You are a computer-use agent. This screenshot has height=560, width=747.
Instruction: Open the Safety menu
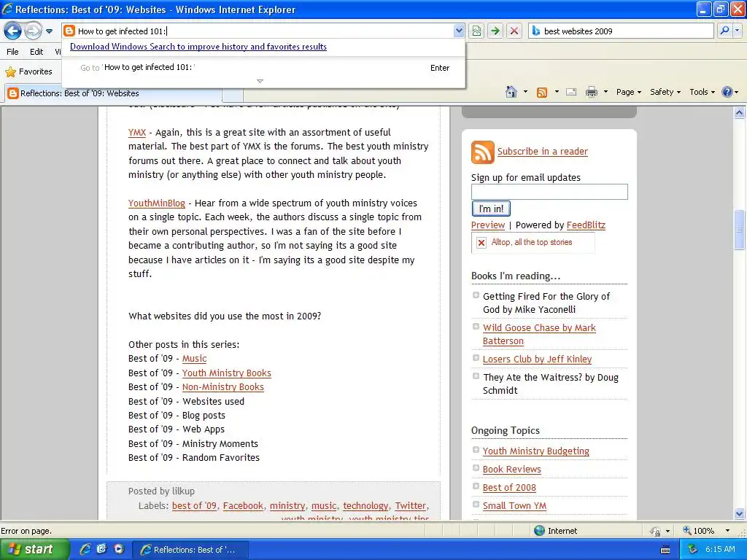pos(665,92)
